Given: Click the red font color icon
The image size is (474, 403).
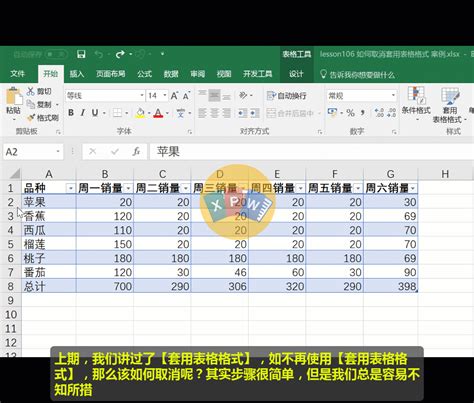Looking at the screenshot, I should (x=158, y=113).
